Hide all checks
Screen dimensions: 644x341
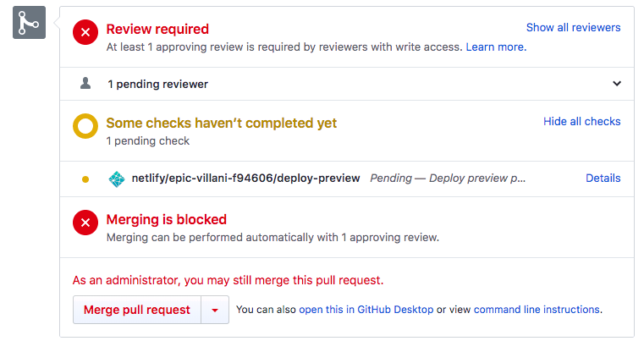[x=581, y=122]
